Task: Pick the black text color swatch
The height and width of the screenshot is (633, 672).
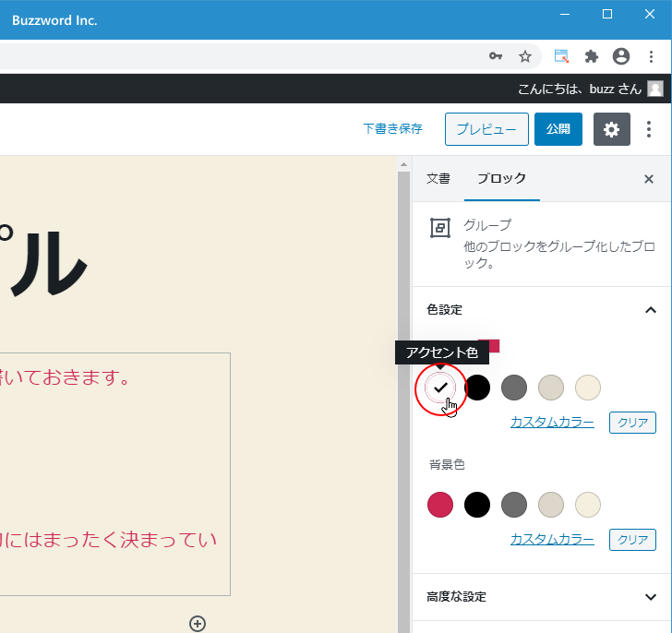Action: pyautogui.click(x=477, y=388)
